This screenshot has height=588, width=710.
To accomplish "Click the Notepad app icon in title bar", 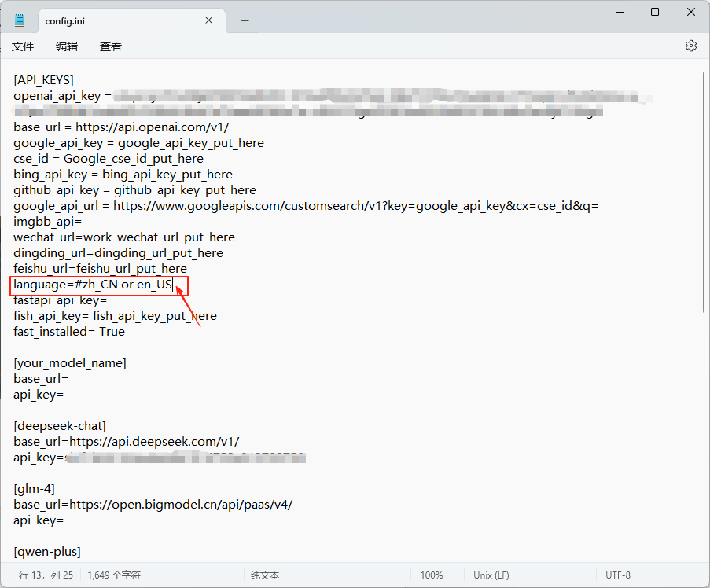I will pos(20,20).
